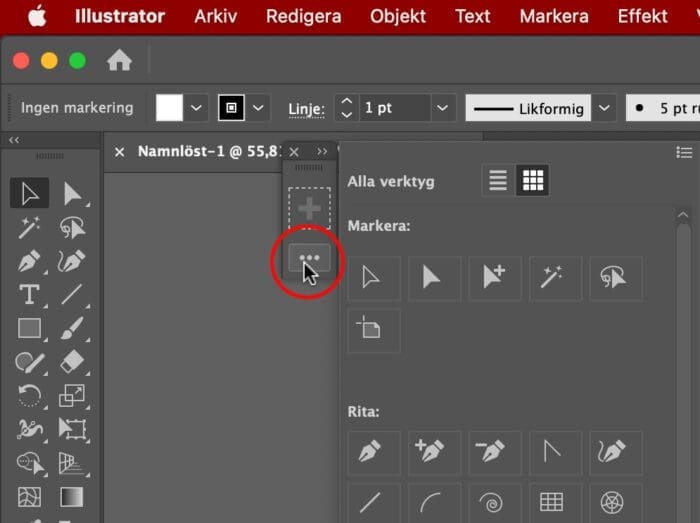
Task: Pick Curvature tool in Rita section
Action: [x=616, y=452]
